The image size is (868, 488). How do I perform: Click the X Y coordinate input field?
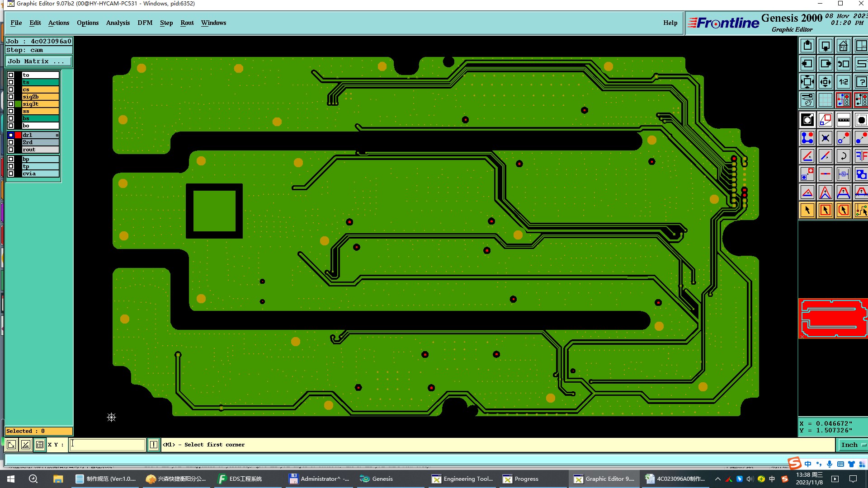pos(107,445)
